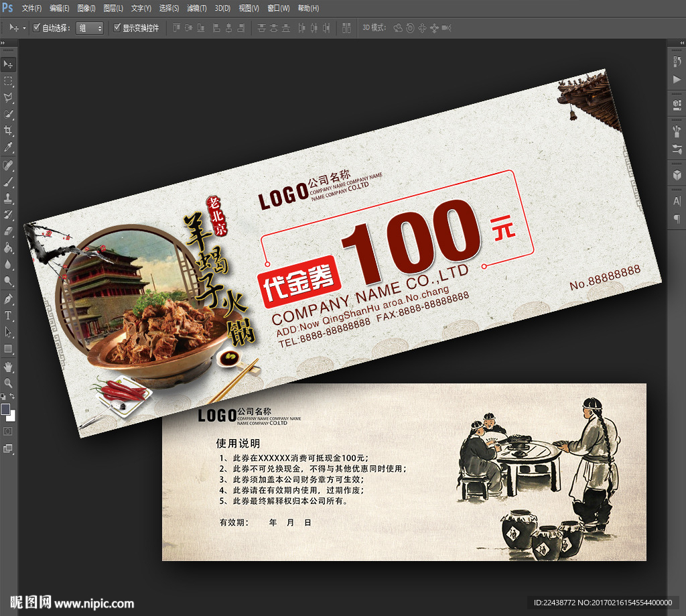Click Align Left Edges button
Screen dimensions: 686x616
(x=216, y=28)
